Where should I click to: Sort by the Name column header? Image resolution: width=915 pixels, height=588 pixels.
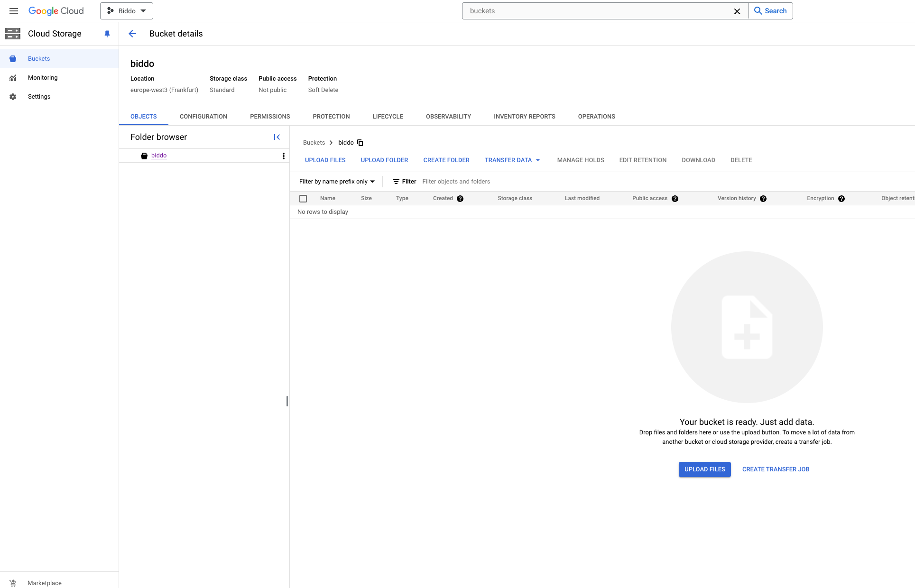[328, 198]
